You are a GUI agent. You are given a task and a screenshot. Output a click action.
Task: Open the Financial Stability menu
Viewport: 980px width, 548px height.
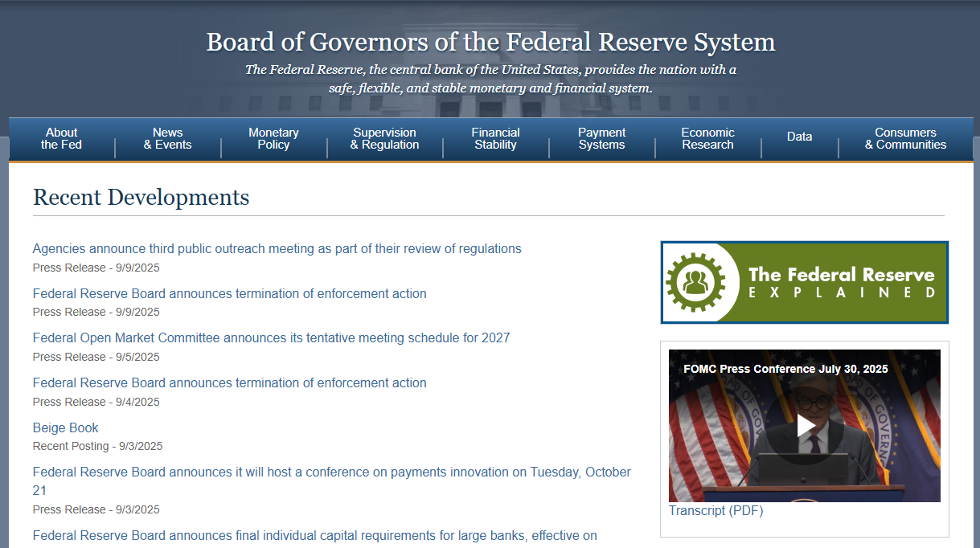point(495,138)
